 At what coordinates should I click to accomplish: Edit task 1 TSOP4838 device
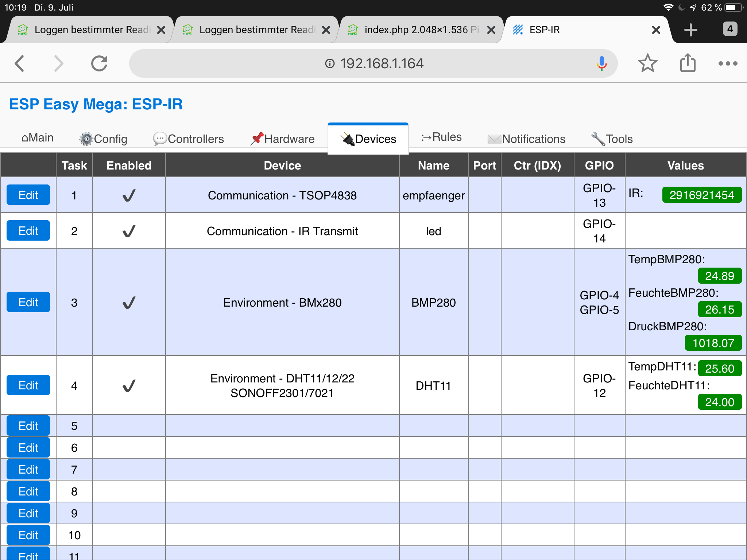(28, 195)
